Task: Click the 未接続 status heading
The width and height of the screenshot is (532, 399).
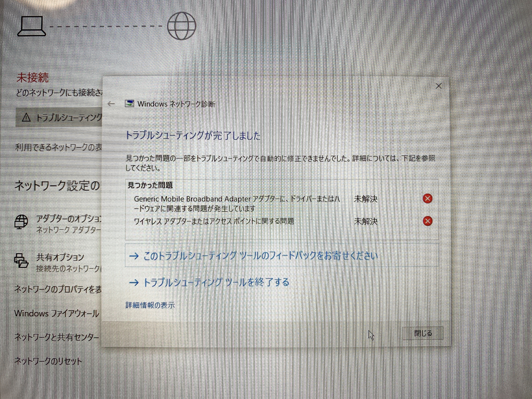Action: click(x=33, y=78)
